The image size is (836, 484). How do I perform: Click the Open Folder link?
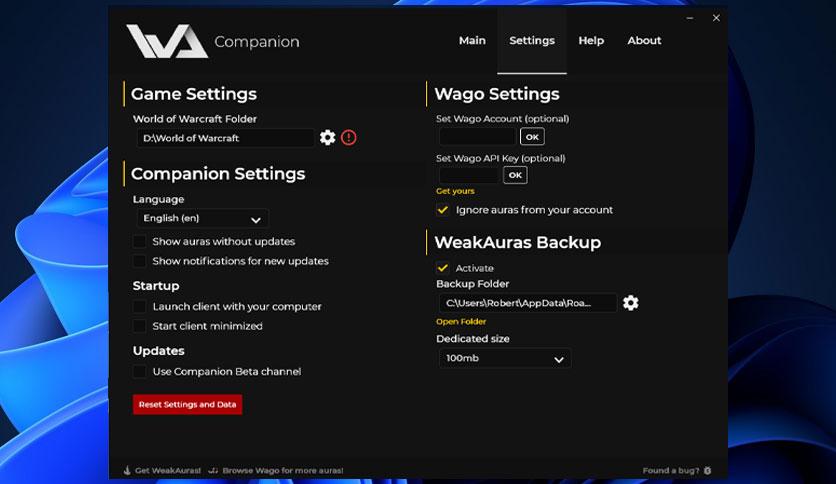461,322
